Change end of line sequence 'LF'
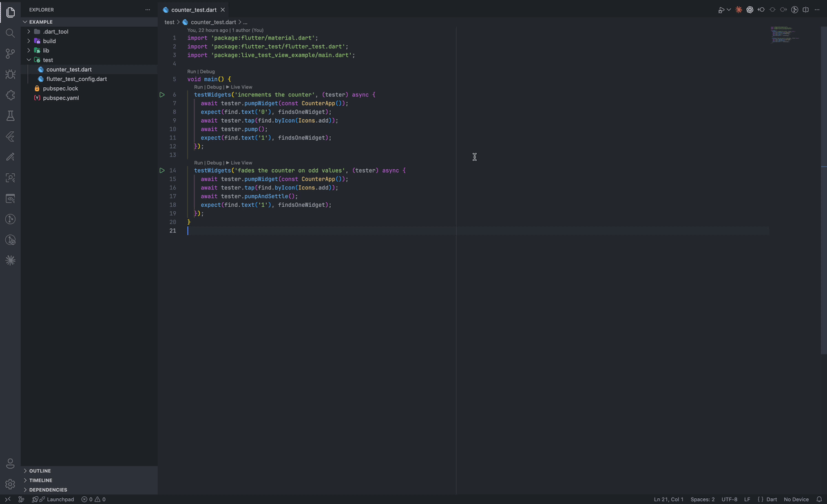Viewport: 827px width, 504px height. 747,499
